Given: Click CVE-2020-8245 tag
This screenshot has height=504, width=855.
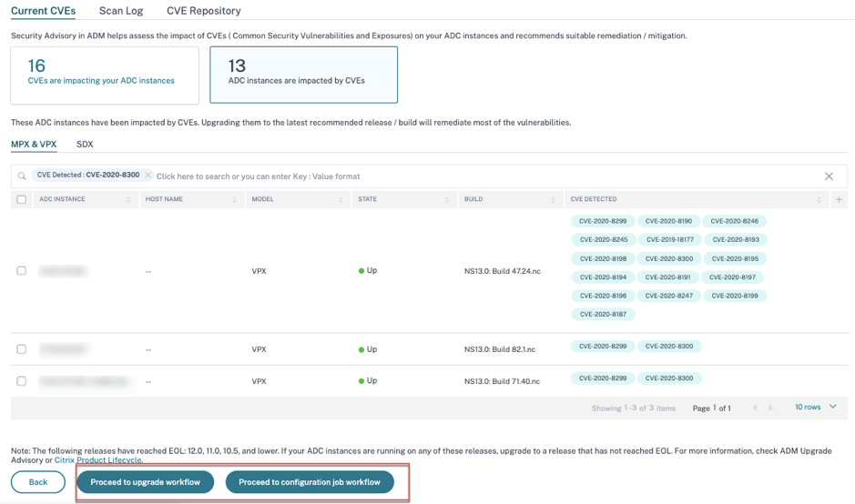Looking at the screenshot, I should [x=603, y=240].
